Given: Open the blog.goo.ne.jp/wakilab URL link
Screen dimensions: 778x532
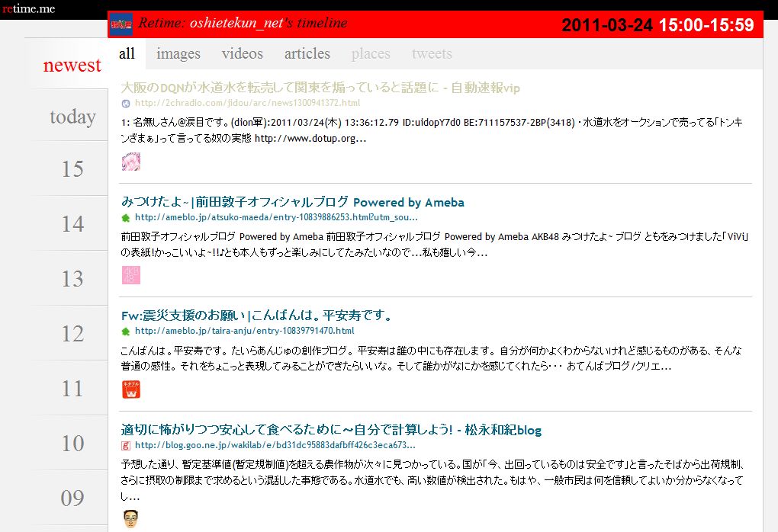Looking at the screenshot, I should point(275,445).
